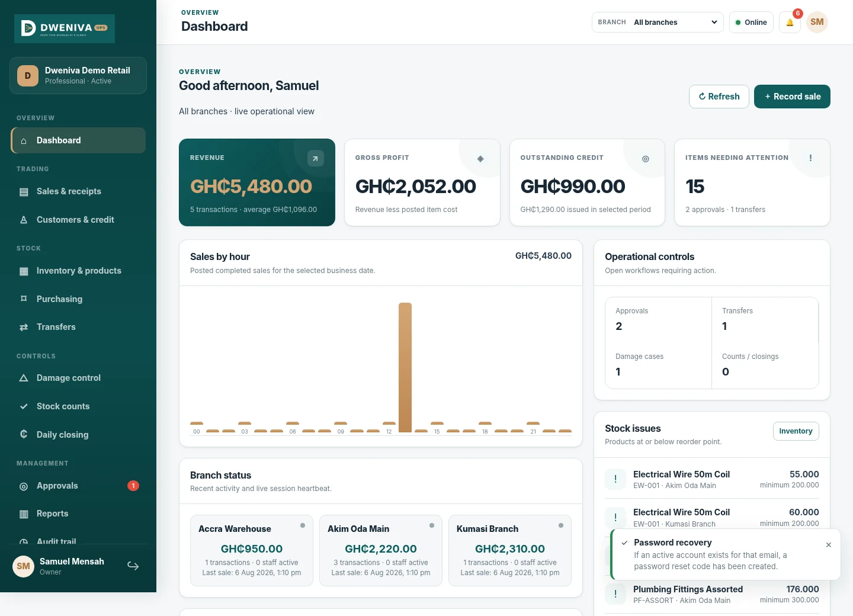Screen dimensions: 853x616
Task: Click the Refresh button
Action: 719,97
